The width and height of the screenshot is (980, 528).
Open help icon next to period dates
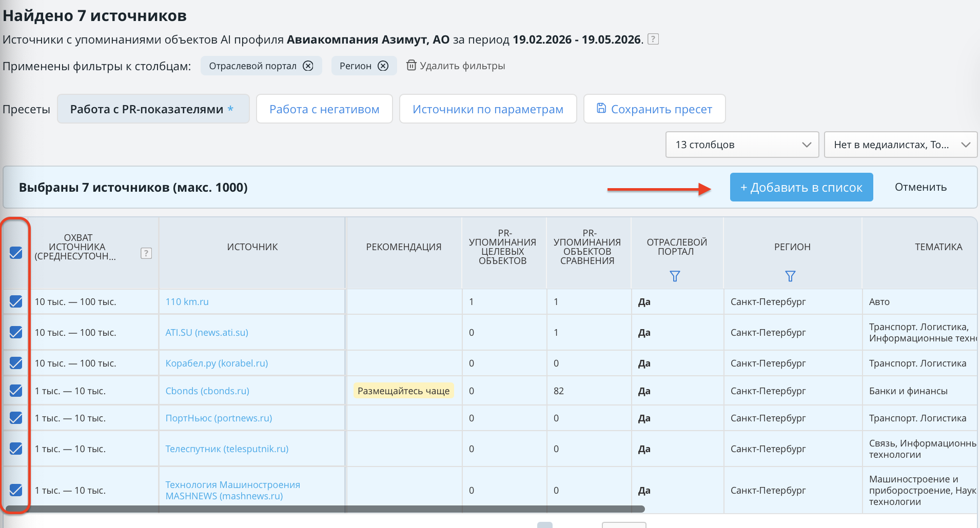click(x=653, y=39)
